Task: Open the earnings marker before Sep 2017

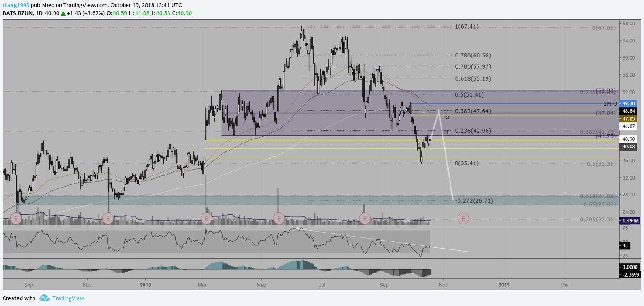Action: [x=16, y=218]
